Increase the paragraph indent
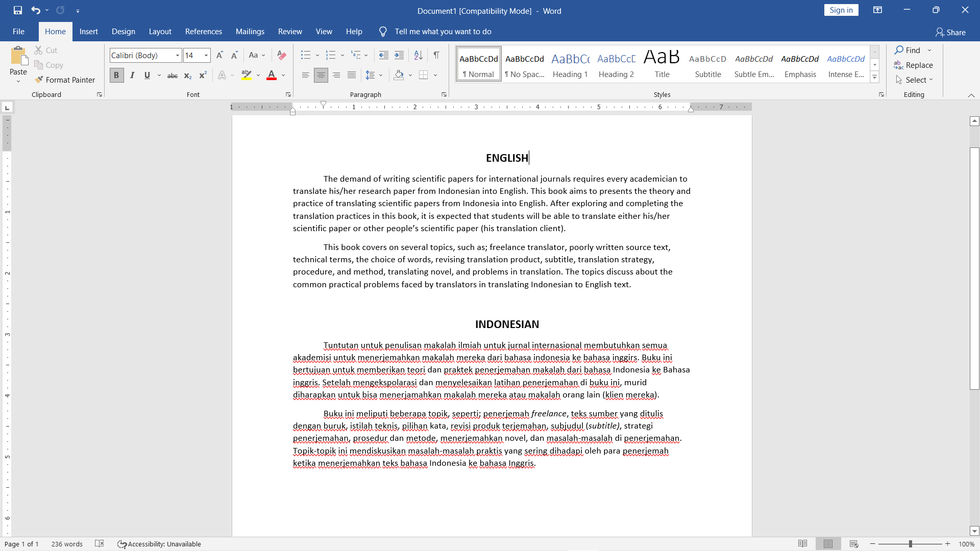The width and height of the screenshot is (980, 551). pos(399,55)
